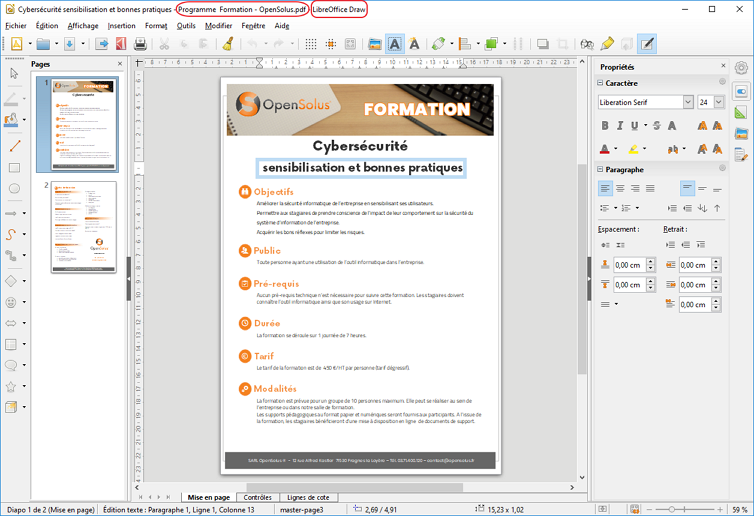Select the Ellipse shape tool
This screenshot has width=754, height=516.
(x=14, y=189)
